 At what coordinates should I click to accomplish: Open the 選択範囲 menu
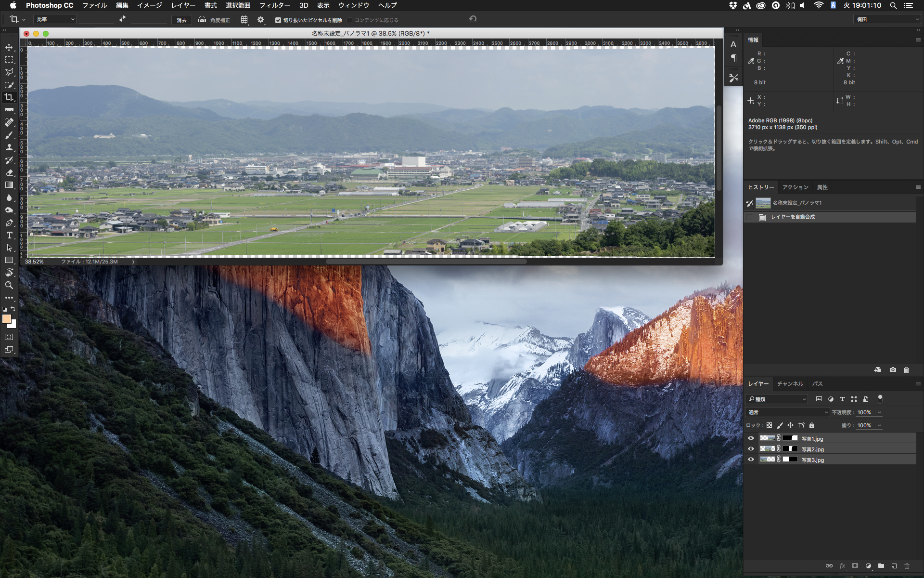pos(238,5)
